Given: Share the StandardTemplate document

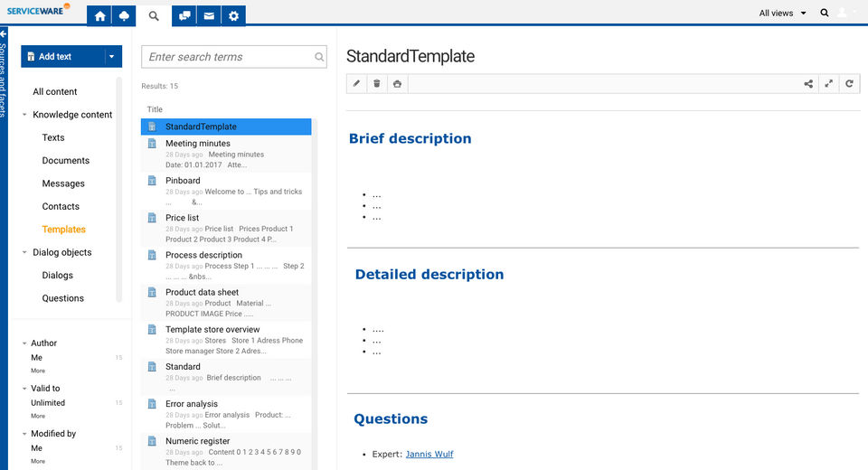Looking at the screenshot, I should tap(808, 84).
